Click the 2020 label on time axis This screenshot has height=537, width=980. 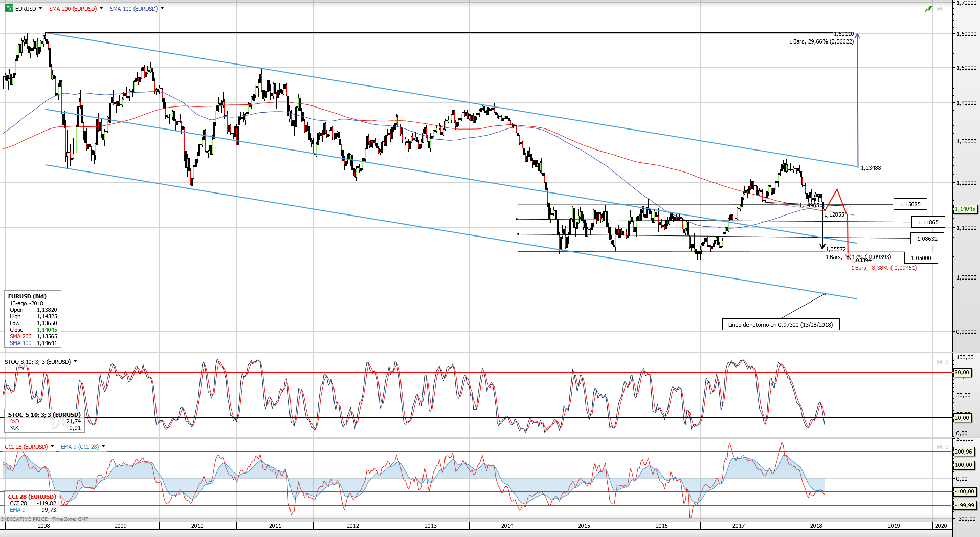[x=941, y=526]
